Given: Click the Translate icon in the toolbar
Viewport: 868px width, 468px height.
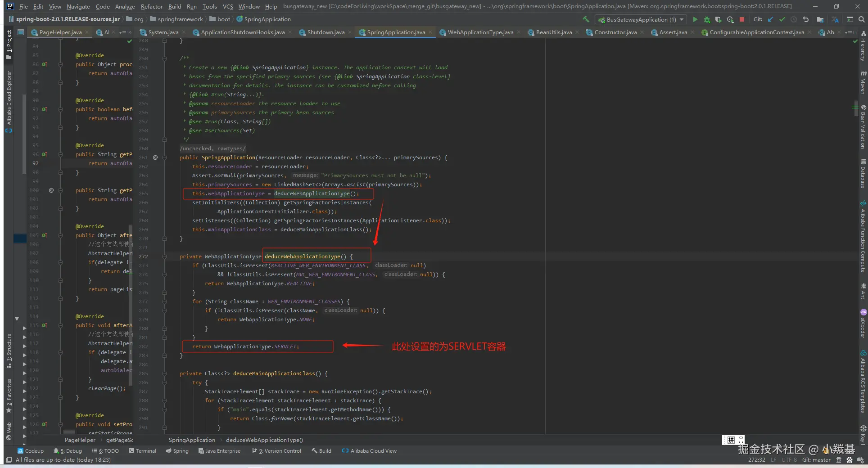Looking at the screenshot, I should (835, 19).
